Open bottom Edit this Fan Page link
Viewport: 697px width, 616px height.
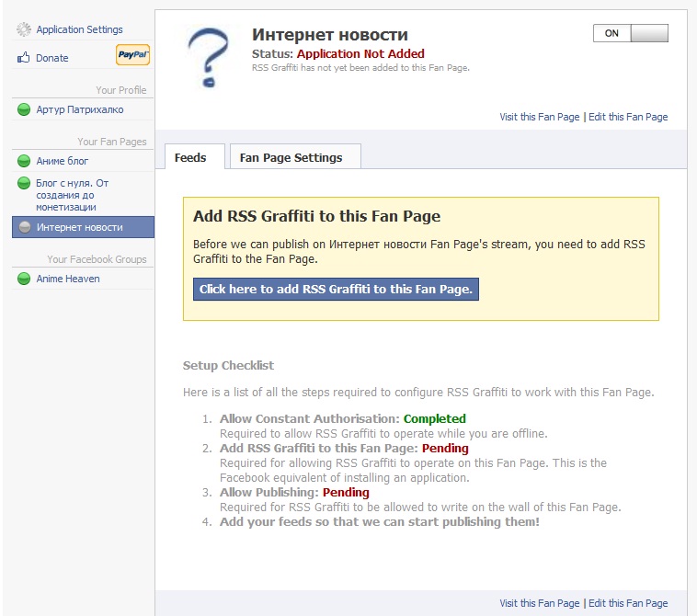628,603
